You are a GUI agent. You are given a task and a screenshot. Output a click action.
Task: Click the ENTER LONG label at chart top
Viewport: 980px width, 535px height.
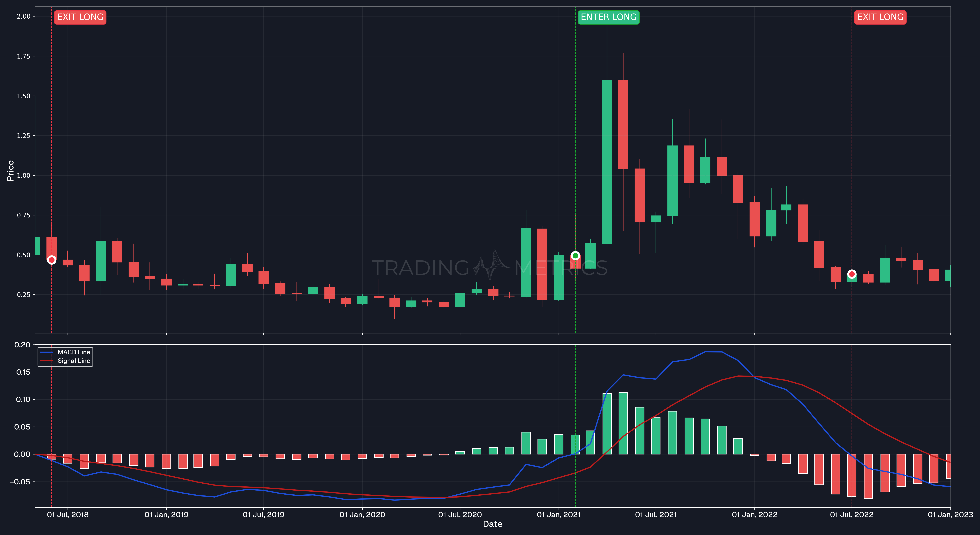coord(608,17)
